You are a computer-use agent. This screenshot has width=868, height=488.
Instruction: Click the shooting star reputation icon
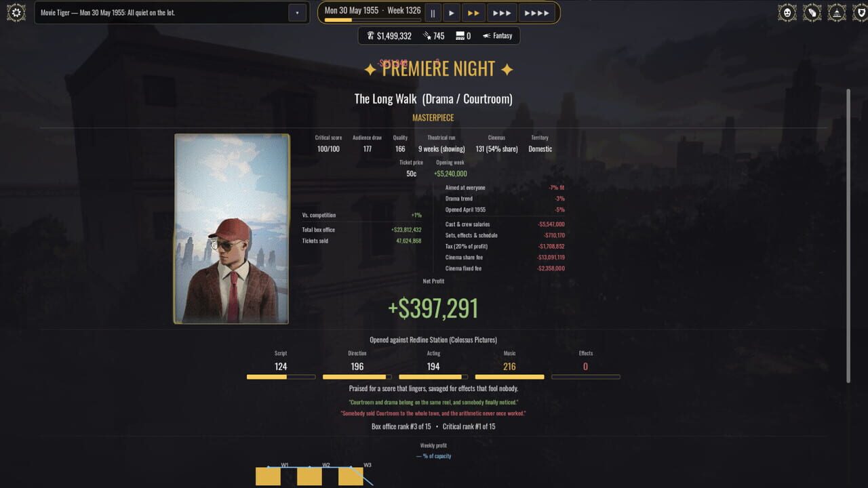pos(427,36)
